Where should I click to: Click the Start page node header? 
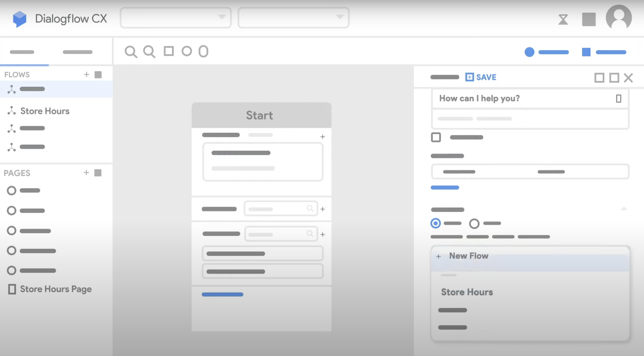(x=261, y=115)
